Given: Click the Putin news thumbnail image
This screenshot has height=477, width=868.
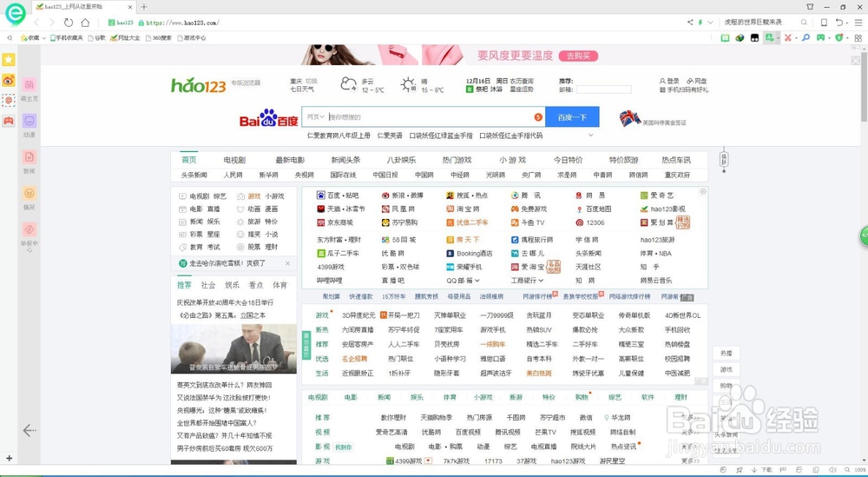Looking at the screenshot, I should click(233, 348).
